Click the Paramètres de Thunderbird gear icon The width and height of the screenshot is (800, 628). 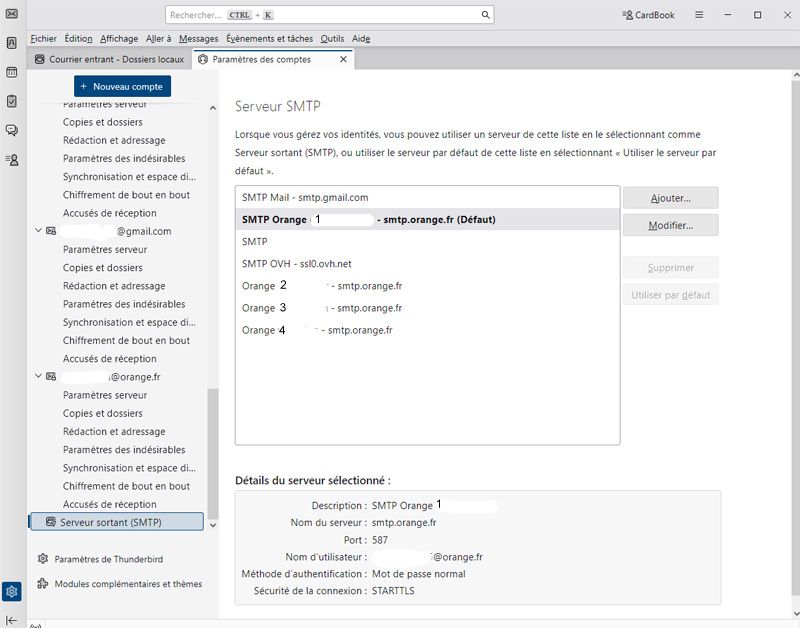(43, 559)
